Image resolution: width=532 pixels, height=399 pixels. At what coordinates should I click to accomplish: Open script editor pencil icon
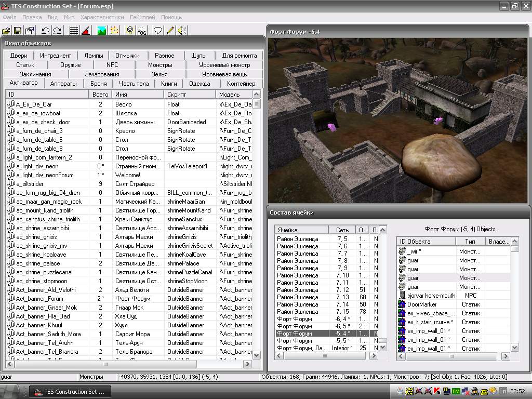pyautogui.click(x=170, y=31)
